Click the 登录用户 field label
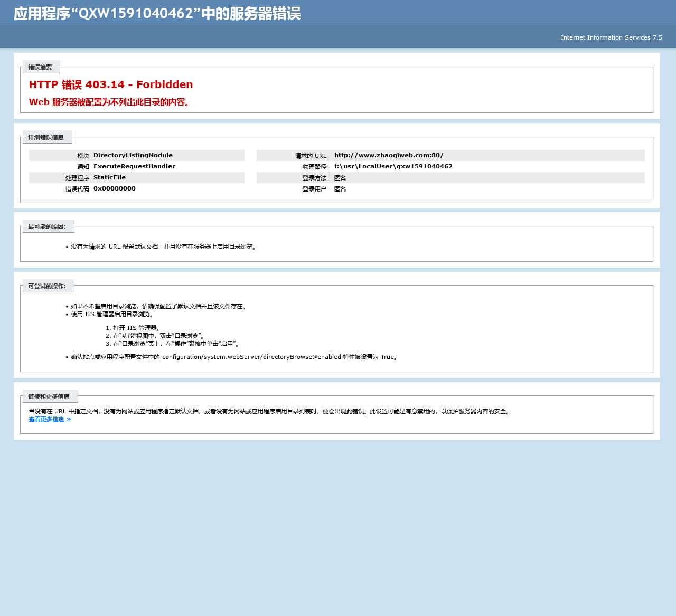Screen dimensions: 676x616 [x=315, y=189]
